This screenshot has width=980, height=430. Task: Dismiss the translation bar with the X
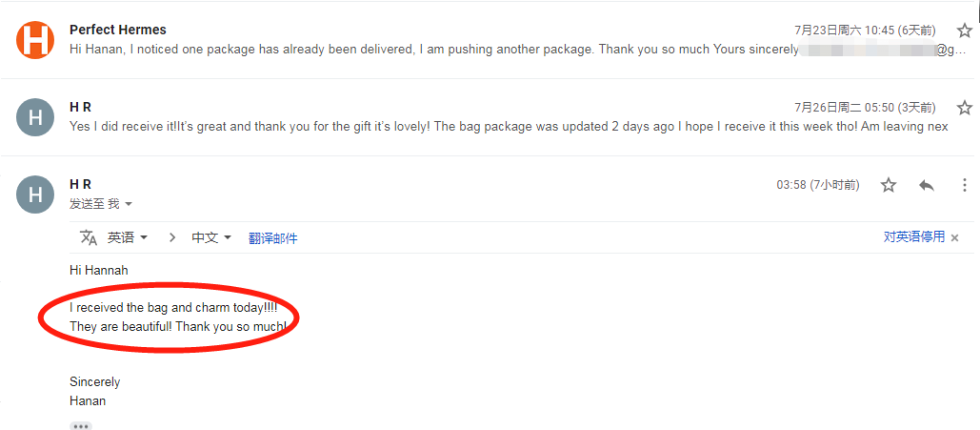pyautogui.click(x=955, y=237)
